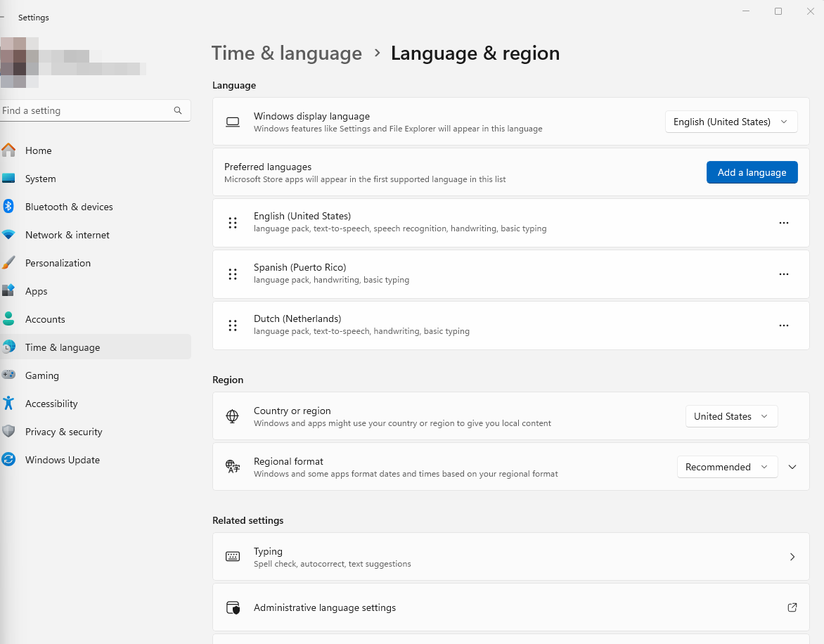Click the Add a language button
Image resolution: width=824 pixels, height=644 pixels.
point(752,172)
